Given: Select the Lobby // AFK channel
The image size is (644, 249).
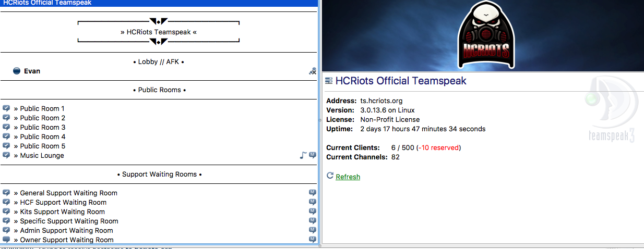Looking at the screenshot, I should 159,61.
